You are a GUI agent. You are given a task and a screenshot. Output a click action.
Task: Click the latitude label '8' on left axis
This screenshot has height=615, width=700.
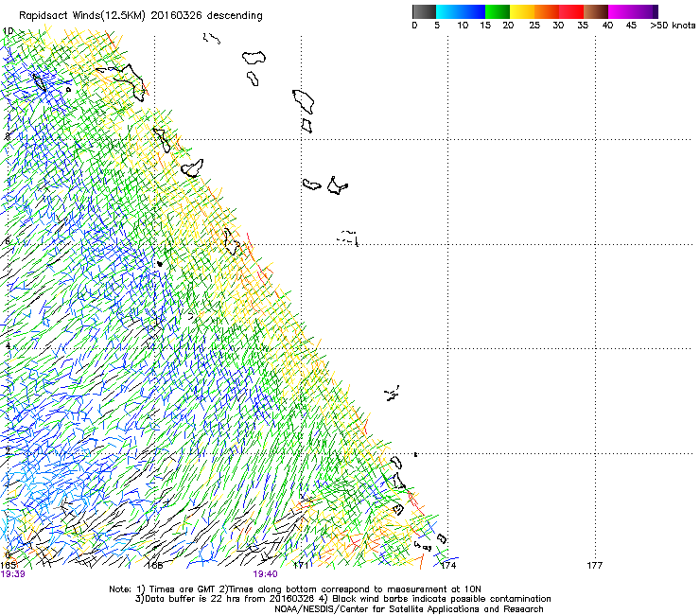pos(8,136)
